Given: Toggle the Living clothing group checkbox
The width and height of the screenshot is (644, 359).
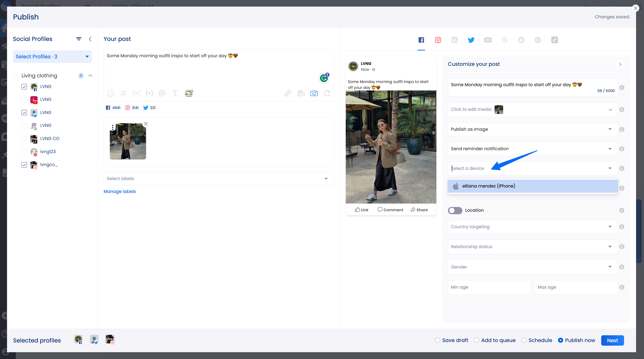Looking at the screenshot, I should pos(15,76).
